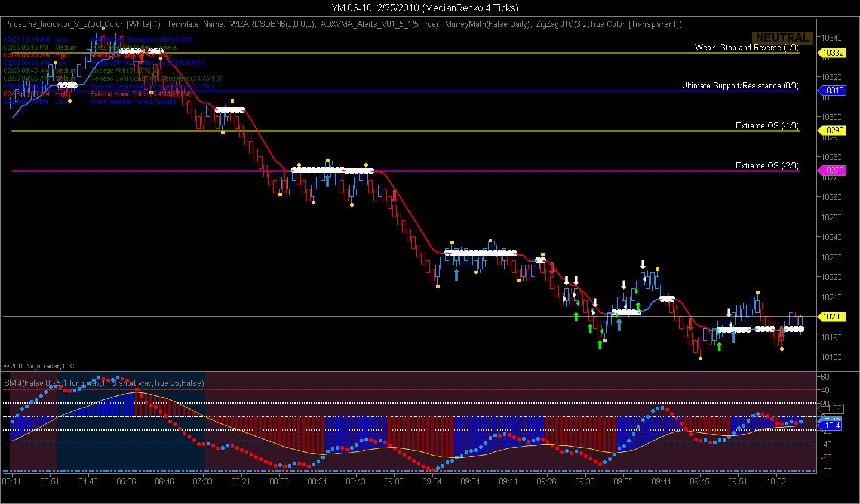Click the 'Weak, Stop and Reverse (1/8)' label
Viewport: 860px width, 504px height.
coord(747,47)
